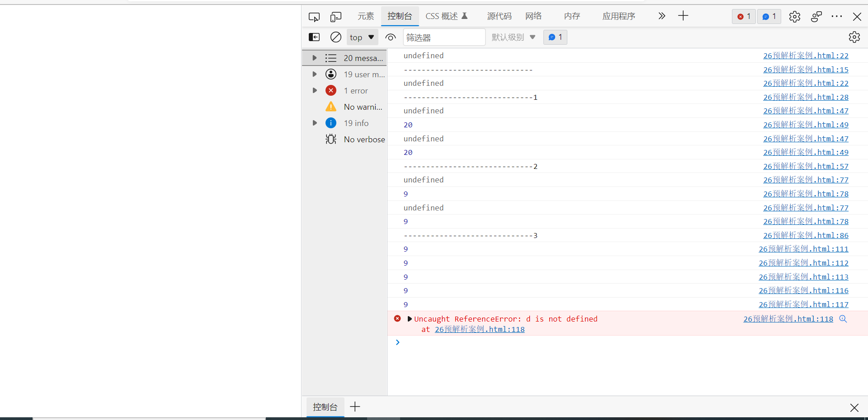Click the blue info icon in sidebar

(331, 123)
